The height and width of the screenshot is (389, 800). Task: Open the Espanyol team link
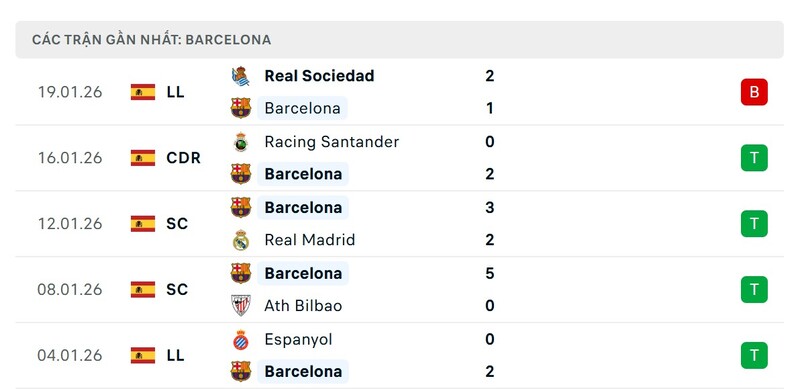(298, 339)
